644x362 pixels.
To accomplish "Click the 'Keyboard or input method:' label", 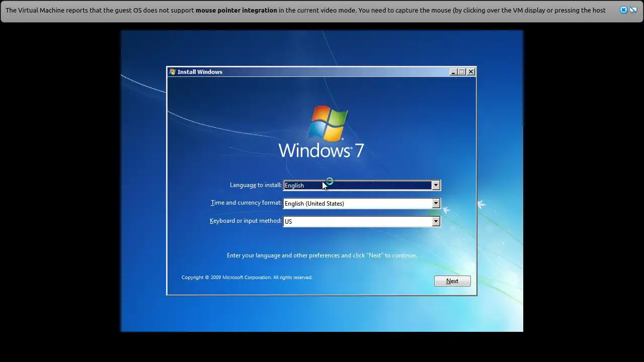I will point(246,221).
